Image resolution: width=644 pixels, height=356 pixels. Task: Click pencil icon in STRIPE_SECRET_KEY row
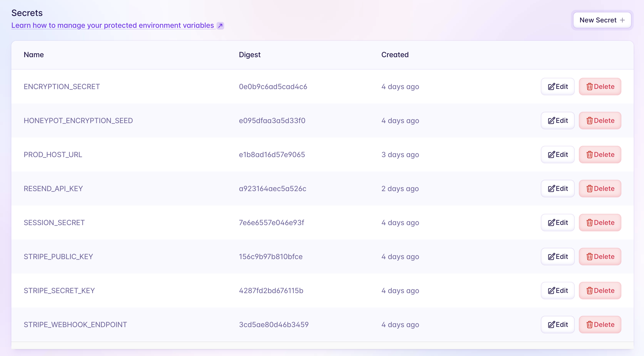551,291
